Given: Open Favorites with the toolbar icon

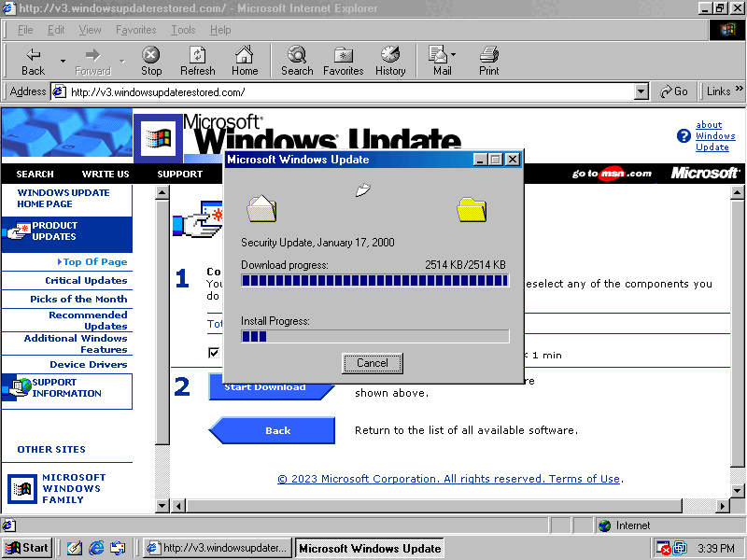Looking at the screenshot, I should 343,60.
